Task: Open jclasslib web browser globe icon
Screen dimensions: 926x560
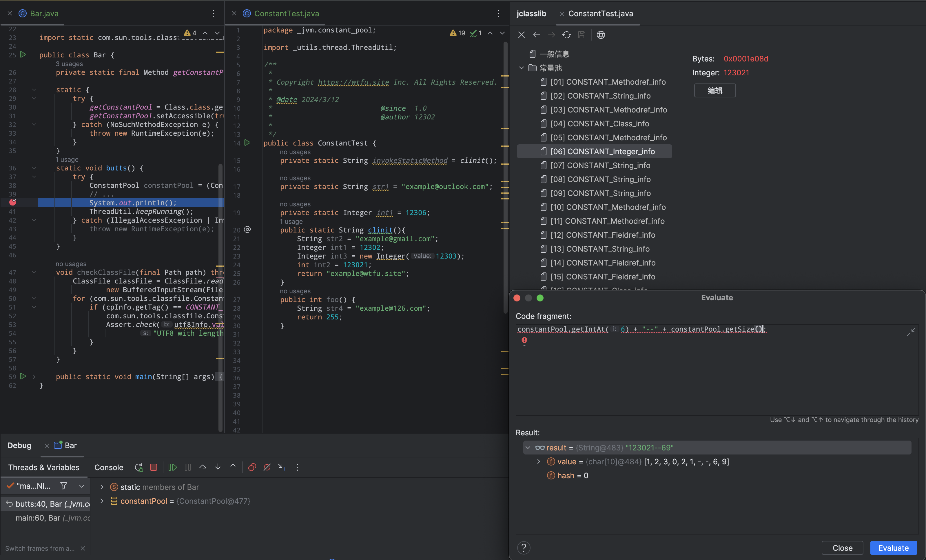Action: (601, 35)
